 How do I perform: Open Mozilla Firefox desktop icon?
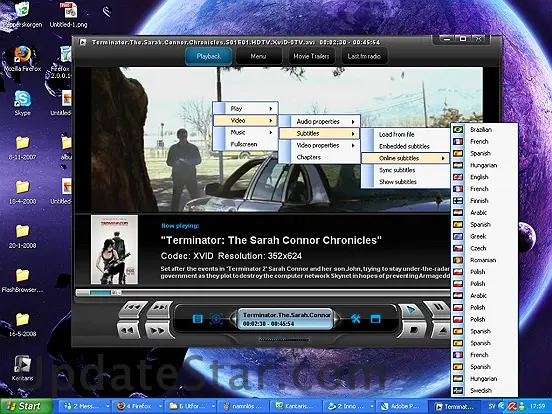23,59
